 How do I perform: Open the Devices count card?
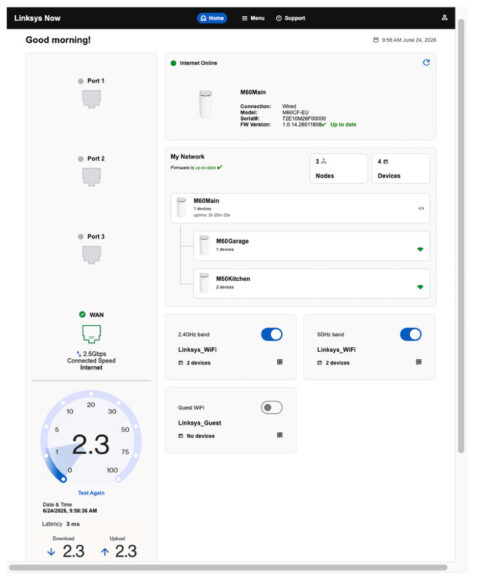tap(401, 169)
